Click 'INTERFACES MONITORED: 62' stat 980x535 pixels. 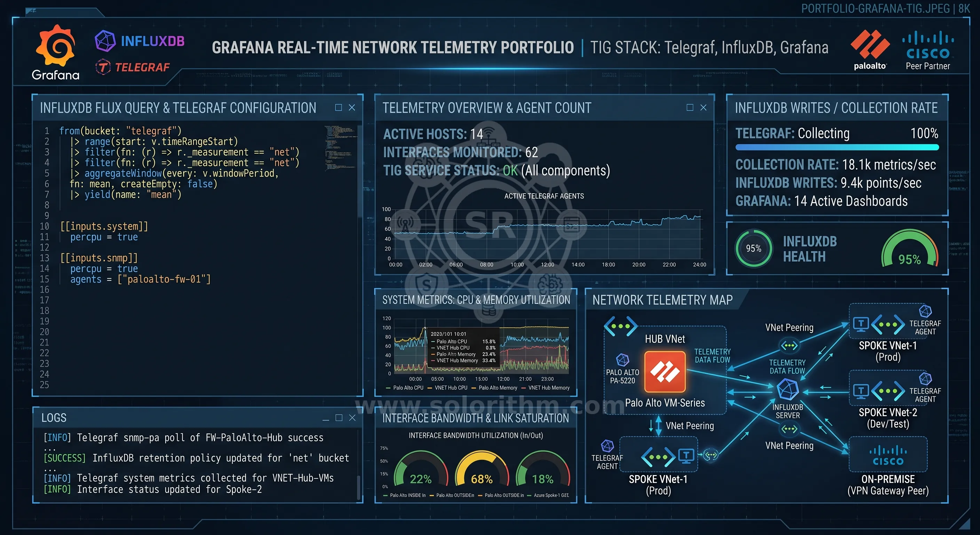[460, 152]
